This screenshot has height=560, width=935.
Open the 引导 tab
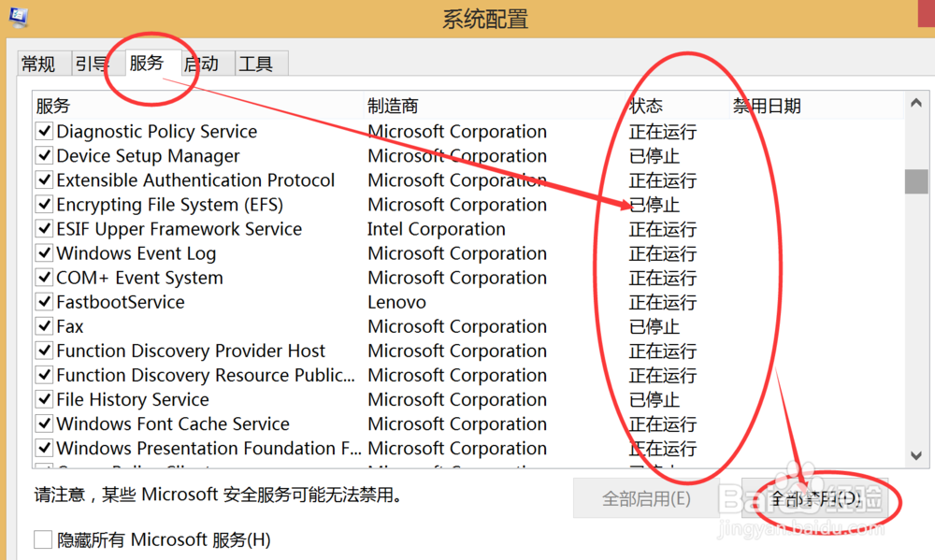point(92,64)
